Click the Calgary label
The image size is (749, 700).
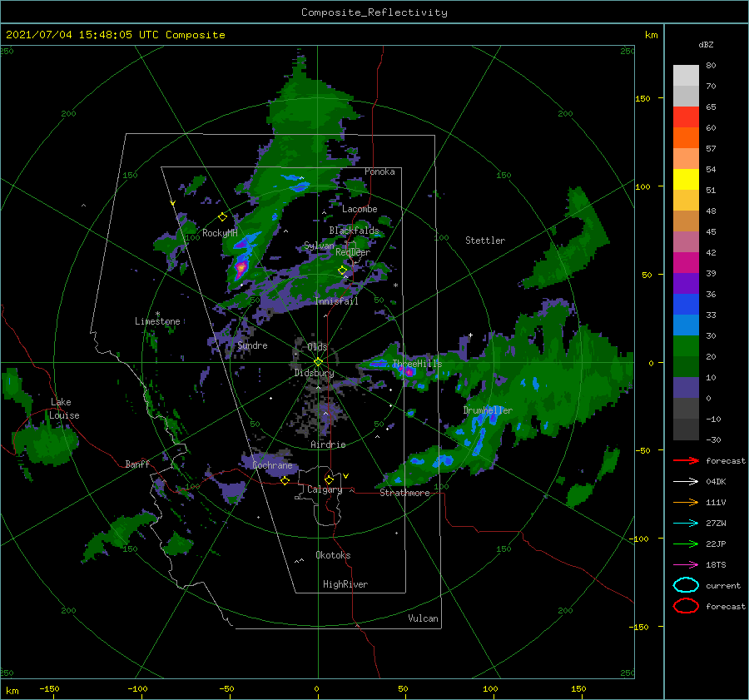coord(325,489)
